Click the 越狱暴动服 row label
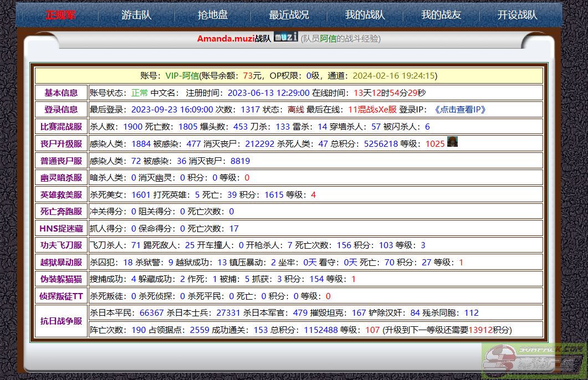Screen dimensions: 588x380 (61, 263)
